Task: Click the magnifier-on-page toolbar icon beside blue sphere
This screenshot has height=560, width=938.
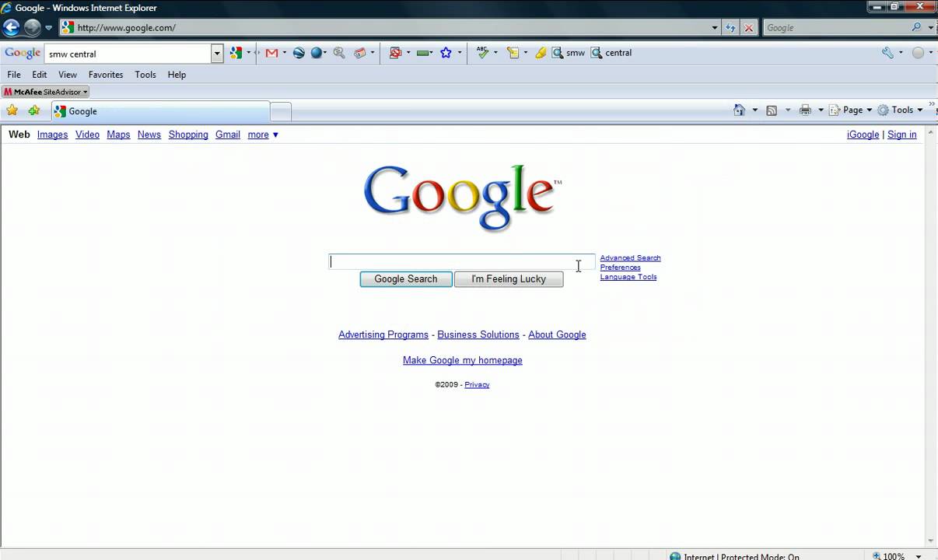Action: (x=339, y=53)
